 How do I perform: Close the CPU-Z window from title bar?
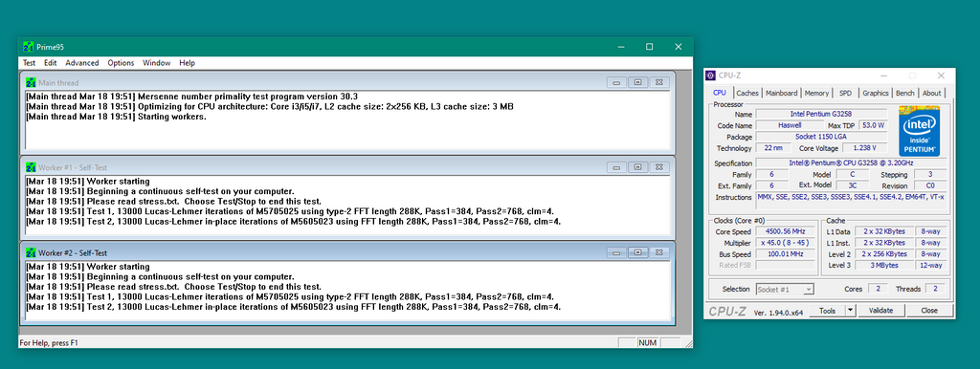(x=942, y=76)
